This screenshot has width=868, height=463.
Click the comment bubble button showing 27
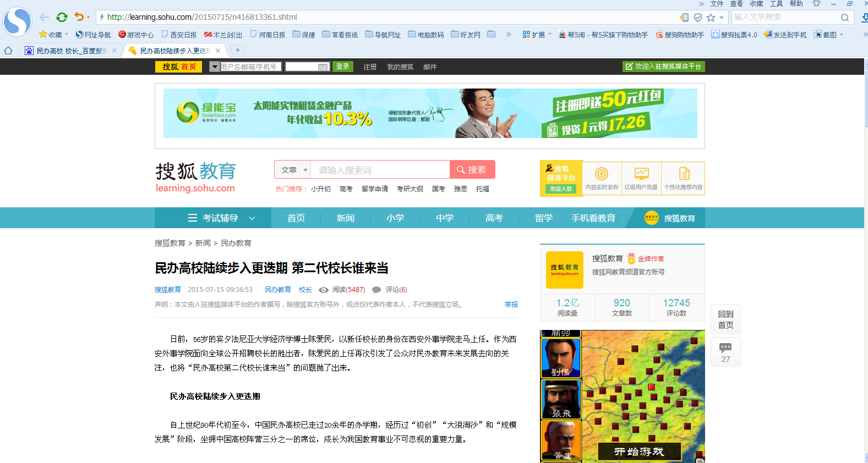(x=725, y=352)
